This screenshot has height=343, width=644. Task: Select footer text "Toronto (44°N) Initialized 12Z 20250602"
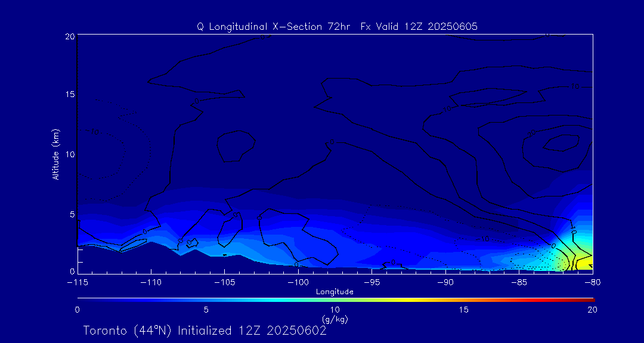click(x=205, y=330)
